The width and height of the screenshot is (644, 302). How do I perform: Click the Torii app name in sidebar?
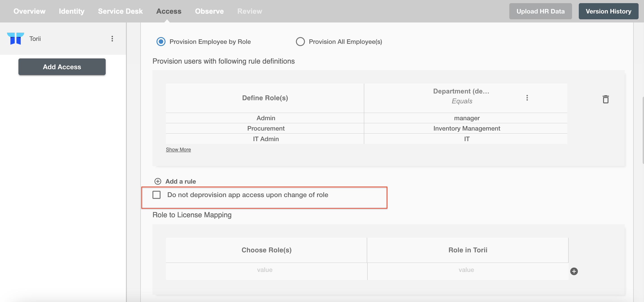[x=35, y=39]
